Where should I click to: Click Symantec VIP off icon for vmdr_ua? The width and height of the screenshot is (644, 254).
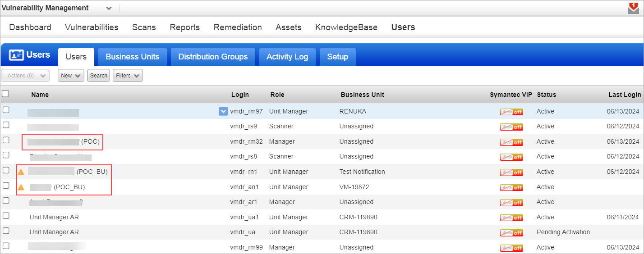(x=511, y=233)
